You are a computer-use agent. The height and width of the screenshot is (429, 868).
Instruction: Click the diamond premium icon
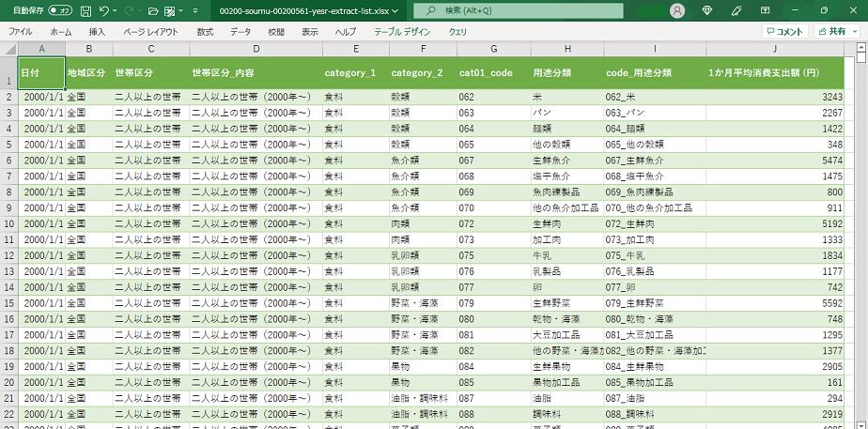click(x=707, y=10)
